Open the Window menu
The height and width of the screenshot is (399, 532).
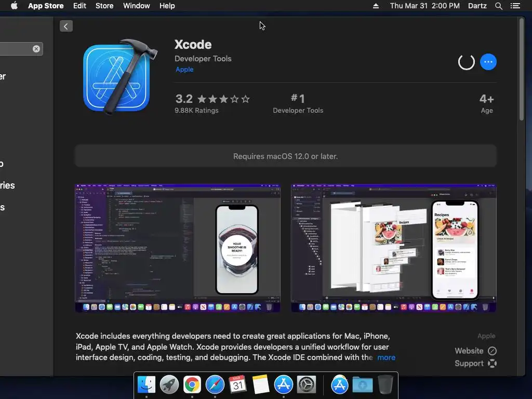[x=137, y=6]
